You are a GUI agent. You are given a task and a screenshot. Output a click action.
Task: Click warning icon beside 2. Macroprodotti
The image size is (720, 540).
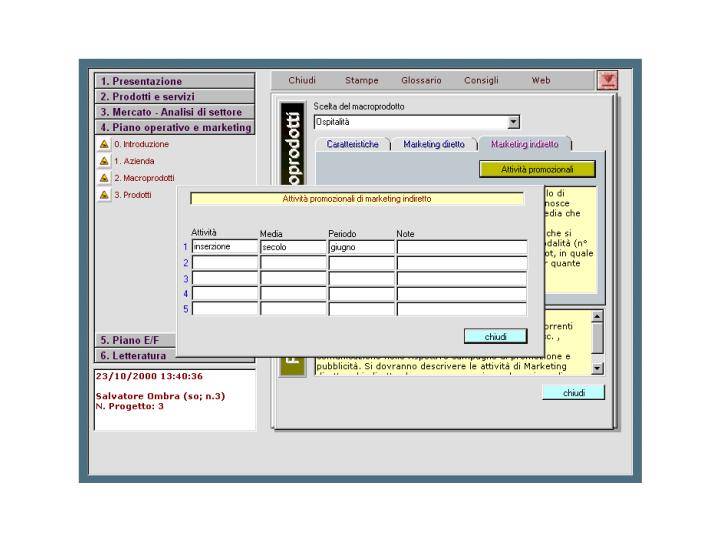pos(104,178)
